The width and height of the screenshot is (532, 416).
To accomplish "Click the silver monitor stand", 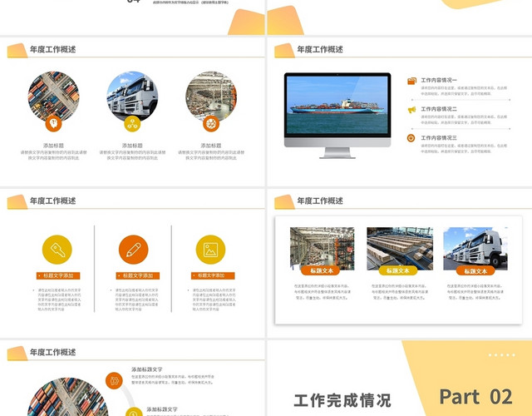I will coord(337,153).
